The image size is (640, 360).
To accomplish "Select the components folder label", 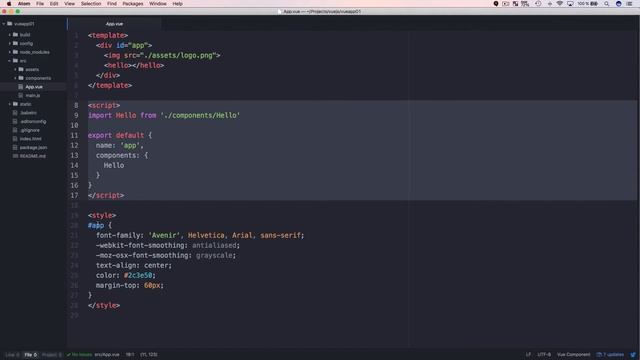I will (x=38, y=78).
